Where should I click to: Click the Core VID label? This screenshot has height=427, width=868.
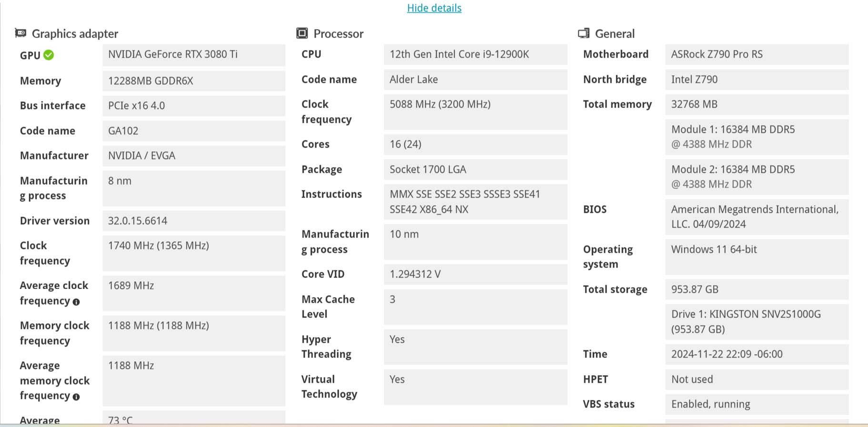click(323, 274)
